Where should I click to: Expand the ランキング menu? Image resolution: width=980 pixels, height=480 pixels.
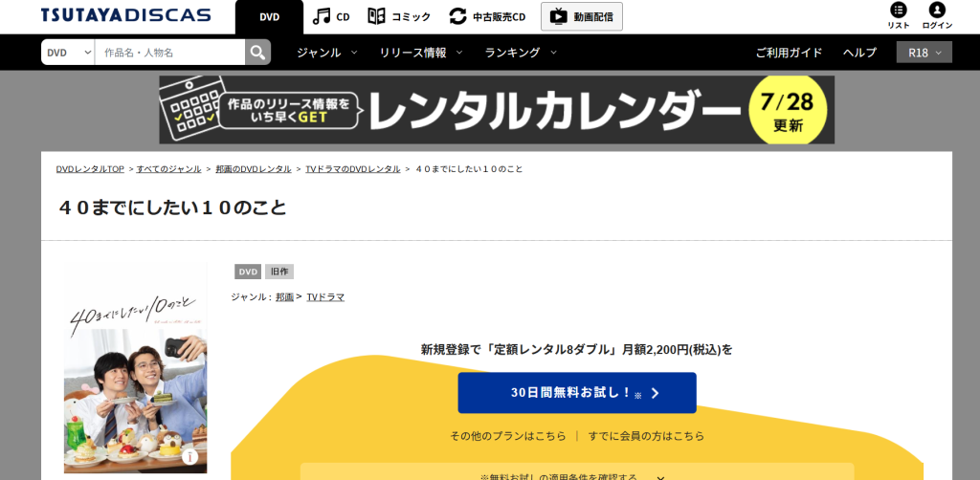(521, 53)
